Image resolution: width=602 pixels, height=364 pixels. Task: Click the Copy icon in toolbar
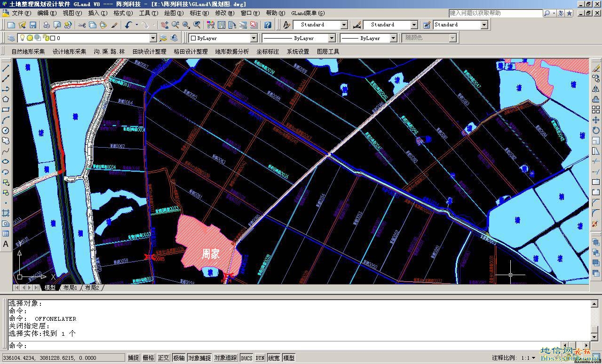pyautogui.click(x=93, y=25)
